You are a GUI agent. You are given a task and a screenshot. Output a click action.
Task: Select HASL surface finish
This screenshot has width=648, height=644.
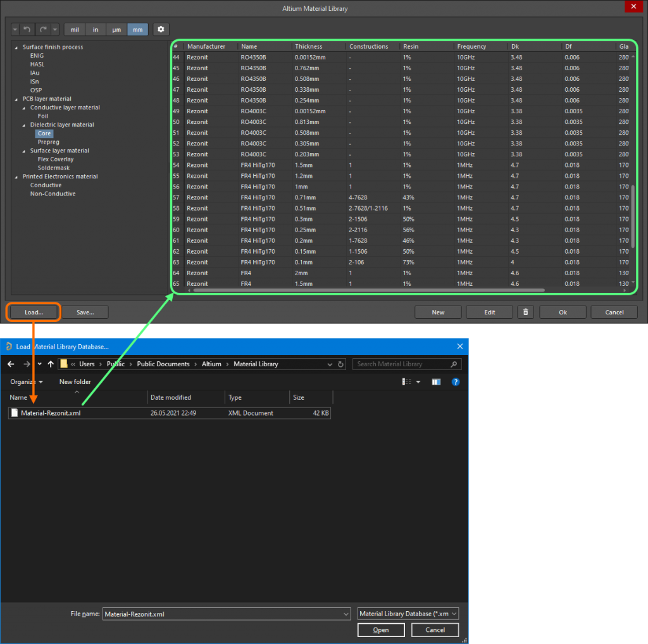(37, 64)
